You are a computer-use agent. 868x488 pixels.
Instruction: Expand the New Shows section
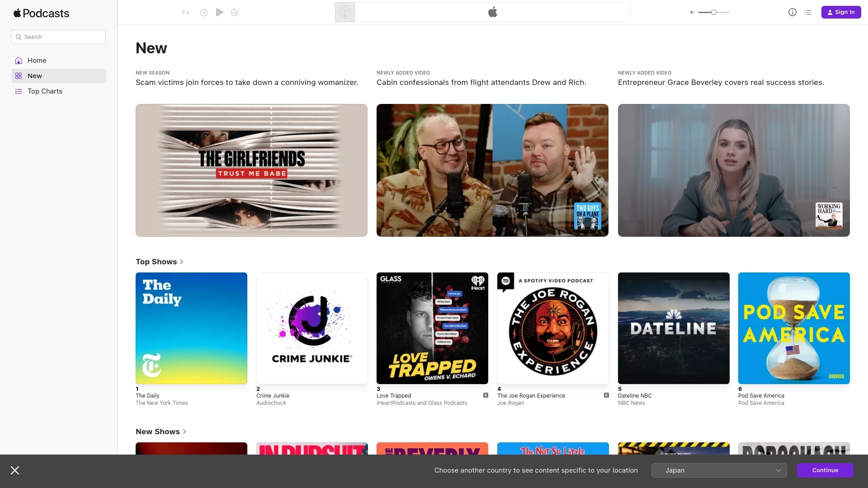(x=161, y=432)
